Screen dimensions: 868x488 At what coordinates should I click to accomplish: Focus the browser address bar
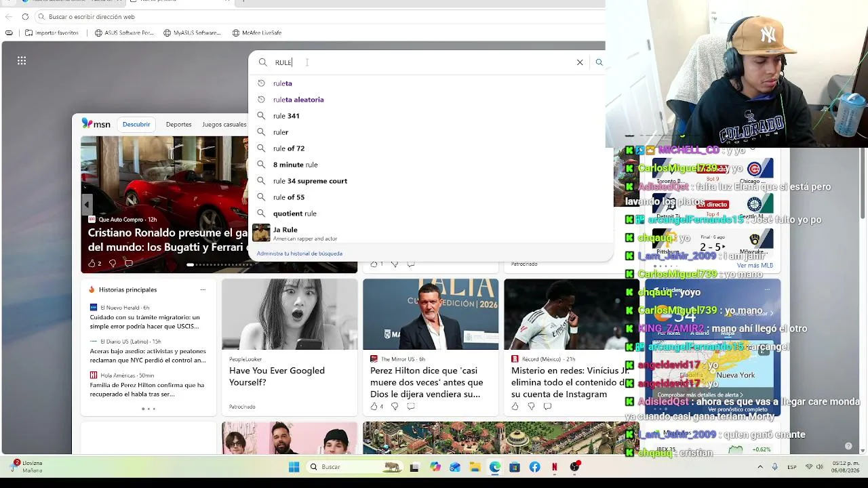click(x=319, y=17)
